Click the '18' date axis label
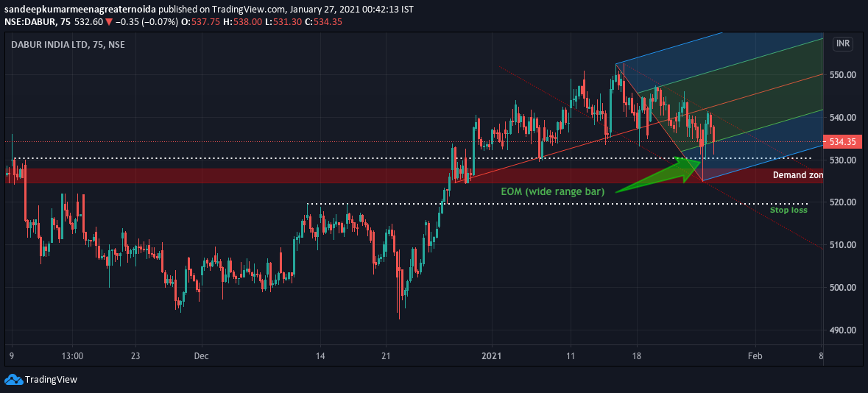 tap(637, 356)
